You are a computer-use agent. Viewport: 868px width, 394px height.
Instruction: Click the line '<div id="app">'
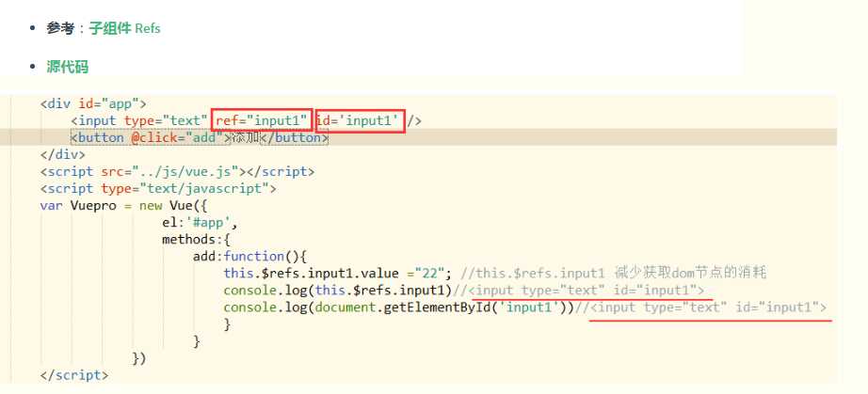93,103
